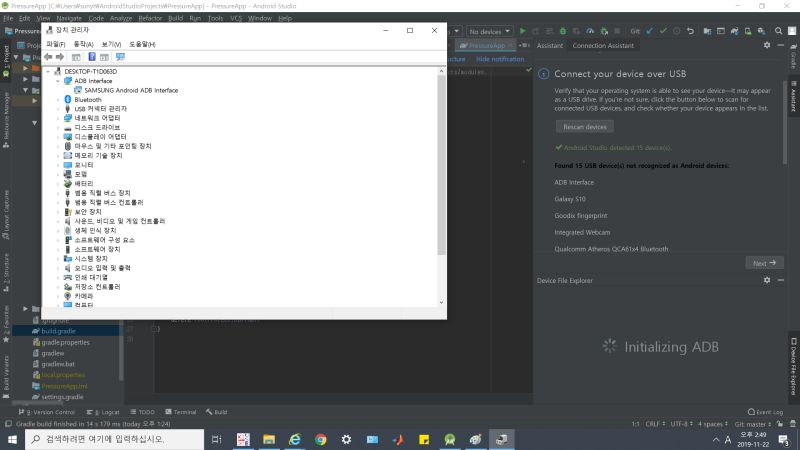
Task: Open the Refactor menu in Android Studio
Action: (x=150, y=18)
